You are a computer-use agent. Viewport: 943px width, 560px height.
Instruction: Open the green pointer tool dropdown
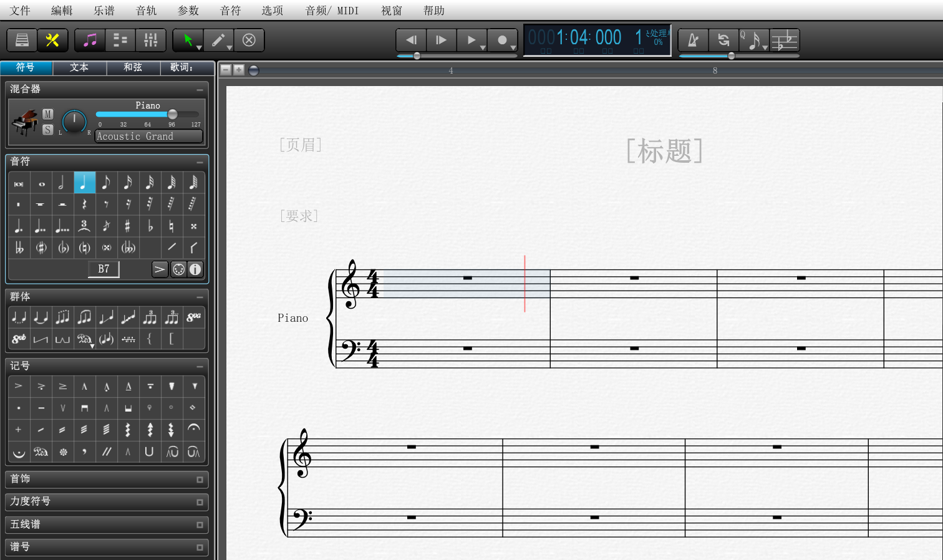[x=199, y=47]
